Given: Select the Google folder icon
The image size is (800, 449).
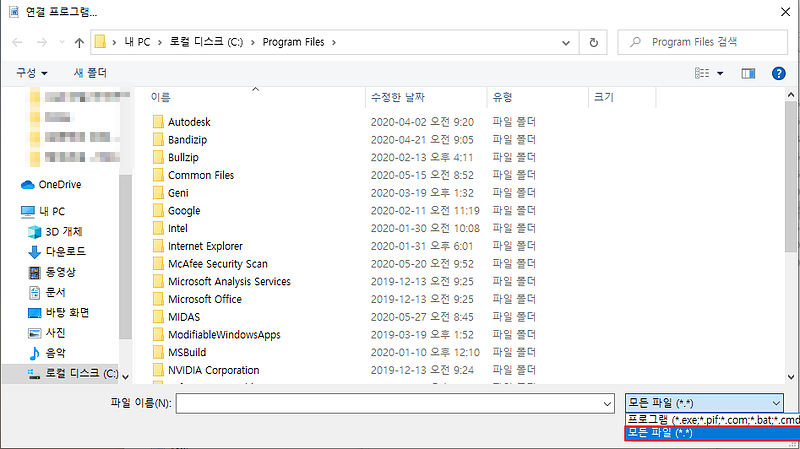Looking at the screenshot, I should coord(159,211).
